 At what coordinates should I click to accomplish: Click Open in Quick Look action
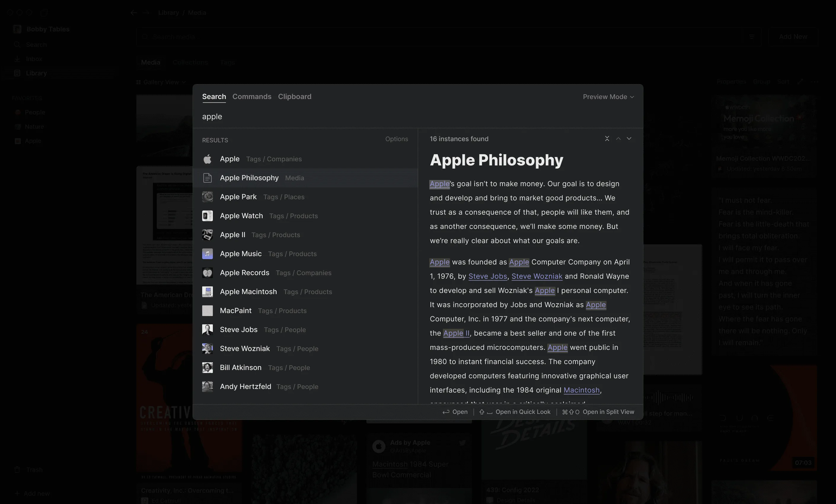pyautogui.click(x=515, y=412)
